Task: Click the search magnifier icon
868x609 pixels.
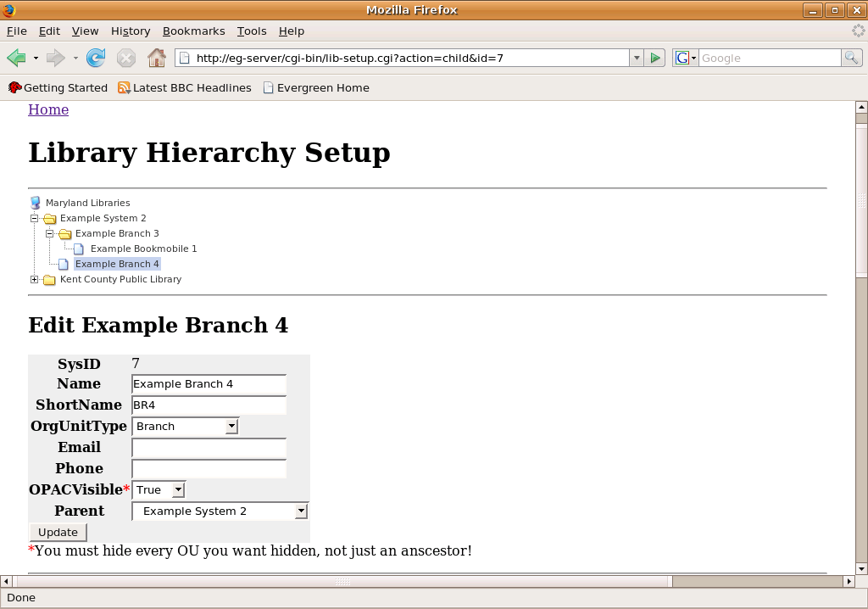Action: 851,58
